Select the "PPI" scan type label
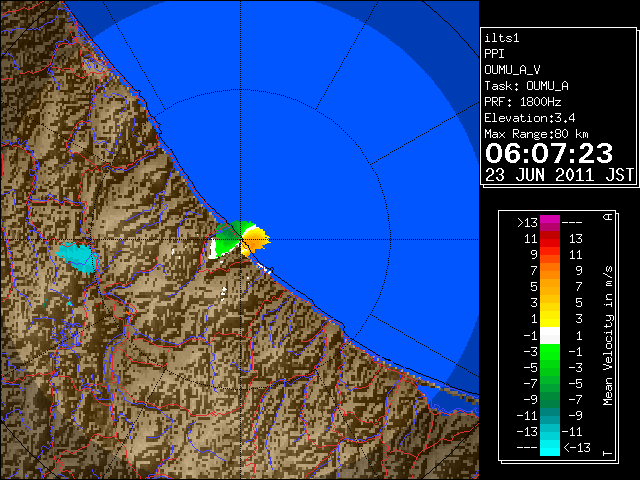Screen dimensions: 640x480 [x=494, y=54]
